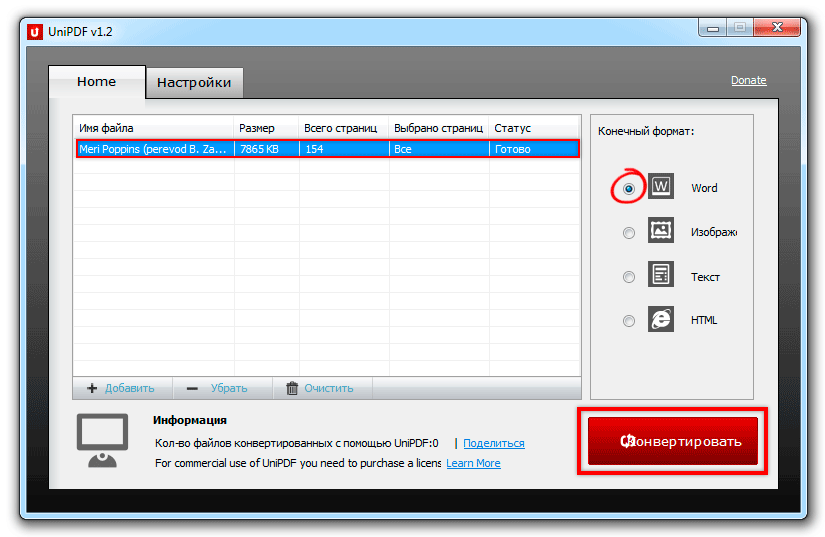Add a file with Добавить
The width and height of the screenshot is (825, 537).
(122, 388)
